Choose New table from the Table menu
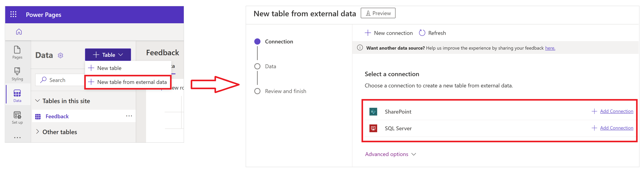 [x=109, y=68]
